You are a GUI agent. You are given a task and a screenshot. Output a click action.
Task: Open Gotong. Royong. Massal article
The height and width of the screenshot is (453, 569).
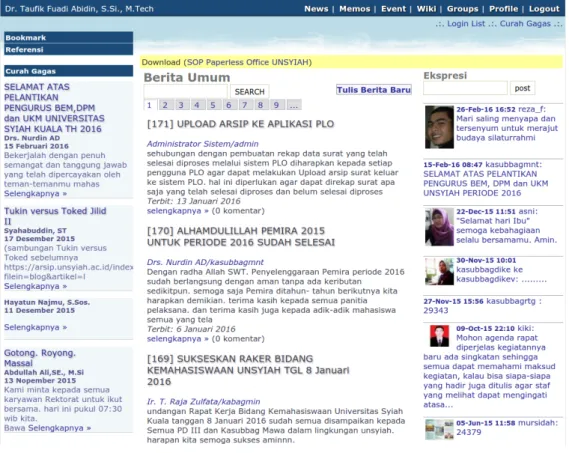[x=40, y=358]
